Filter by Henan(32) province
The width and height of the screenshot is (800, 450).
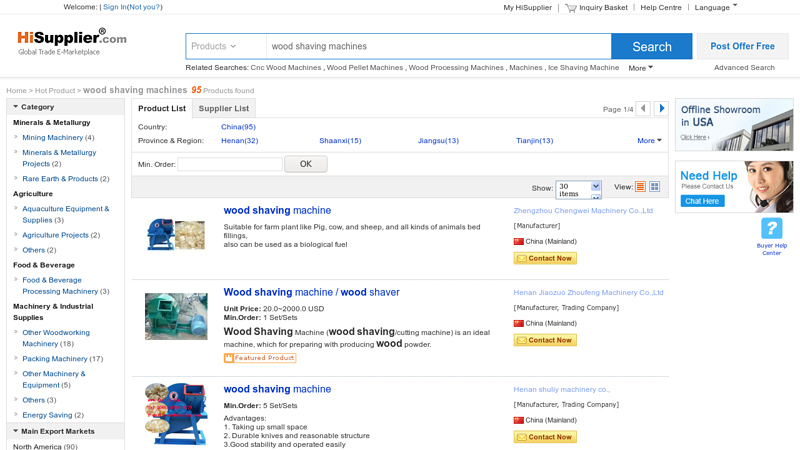[x=239, y=141]
